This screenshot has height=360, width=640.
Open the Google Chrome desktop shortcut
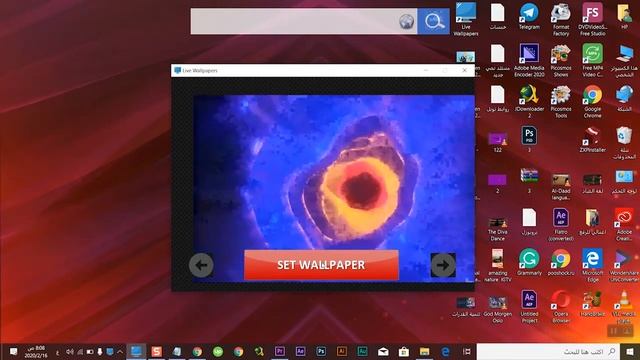point(592,101)
